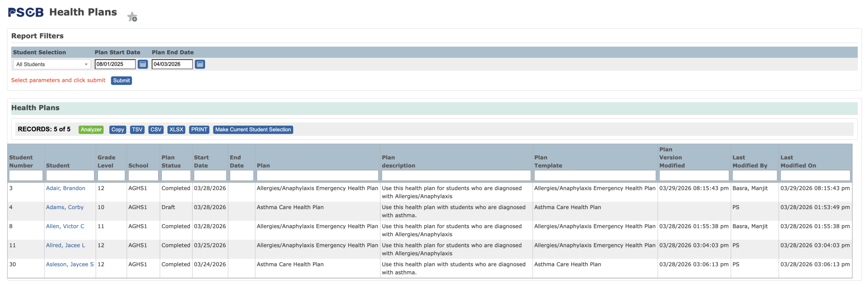868x285 pixels.
Task: Sort by Last Modified By column
Action: [750, 161]
